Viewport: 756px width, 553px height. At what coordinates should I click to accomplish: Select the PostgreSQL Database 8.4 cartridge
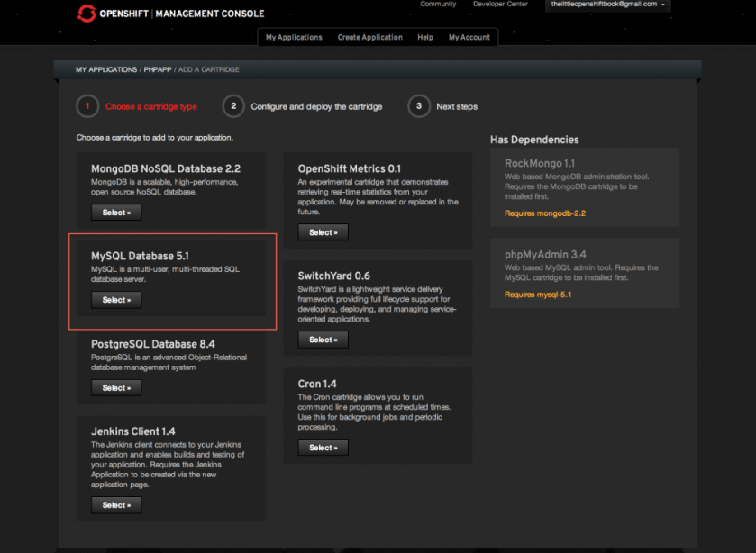tap(116, 388)
